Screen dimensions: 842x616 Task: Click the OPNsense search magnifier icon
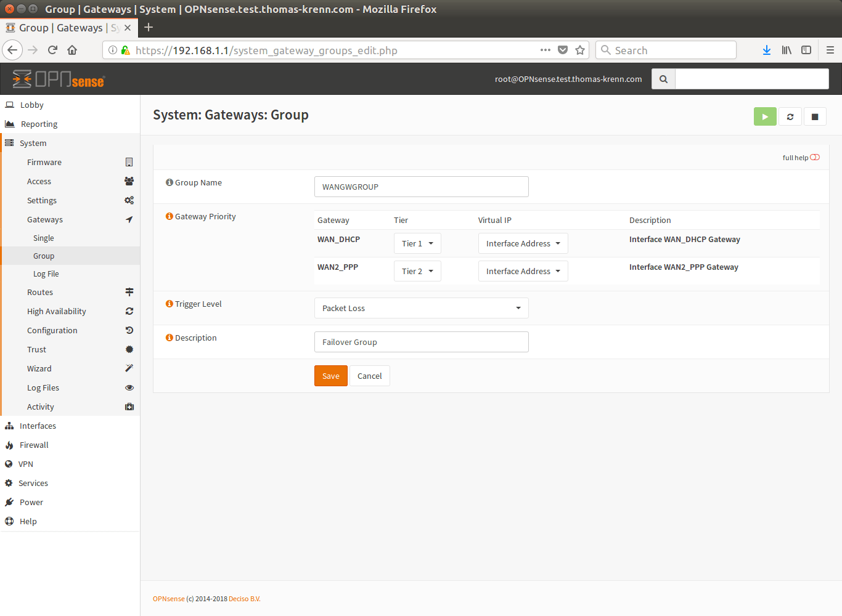point(663,79)
